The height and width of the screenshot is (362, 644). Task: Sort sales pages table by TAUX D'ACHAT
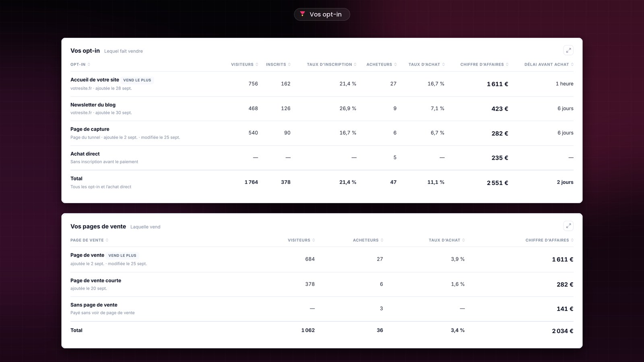pyautogui.click(x=447, y=240)
